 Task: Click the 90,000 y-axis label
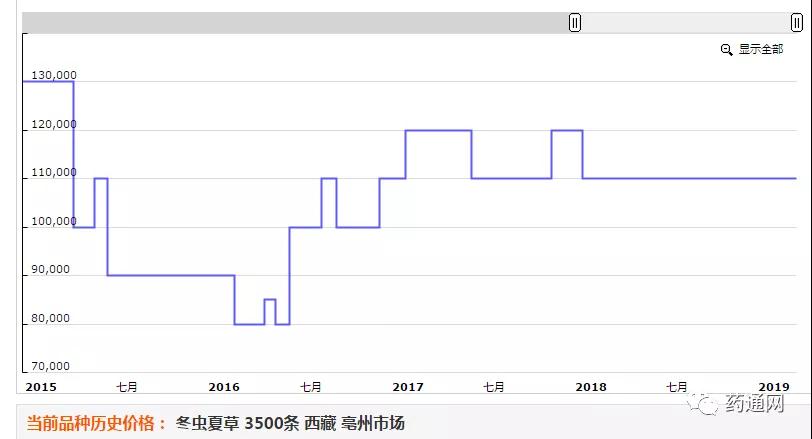(x=50, y=269)
